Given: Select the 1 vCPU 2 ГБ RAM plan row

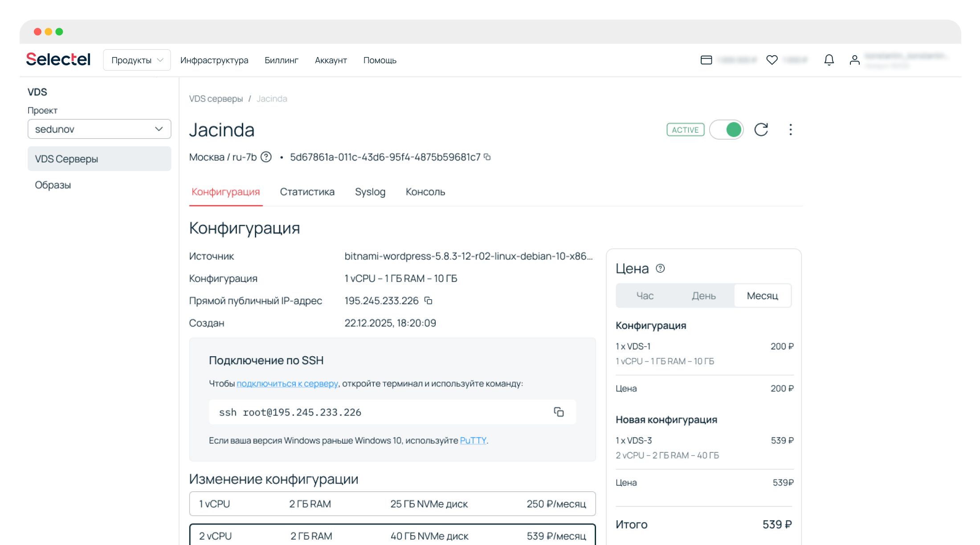Looking at the screenshot, I should click(x=392, y=504).
